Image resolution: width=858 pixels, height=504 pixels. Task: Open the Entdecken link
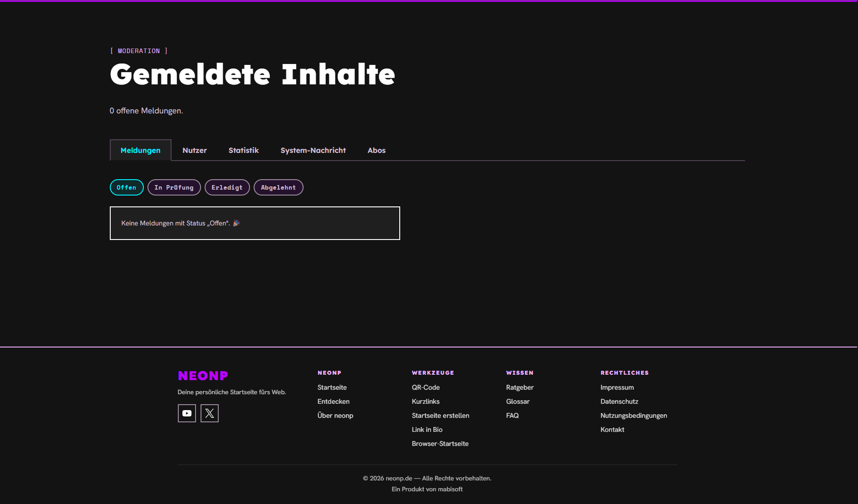333,401
